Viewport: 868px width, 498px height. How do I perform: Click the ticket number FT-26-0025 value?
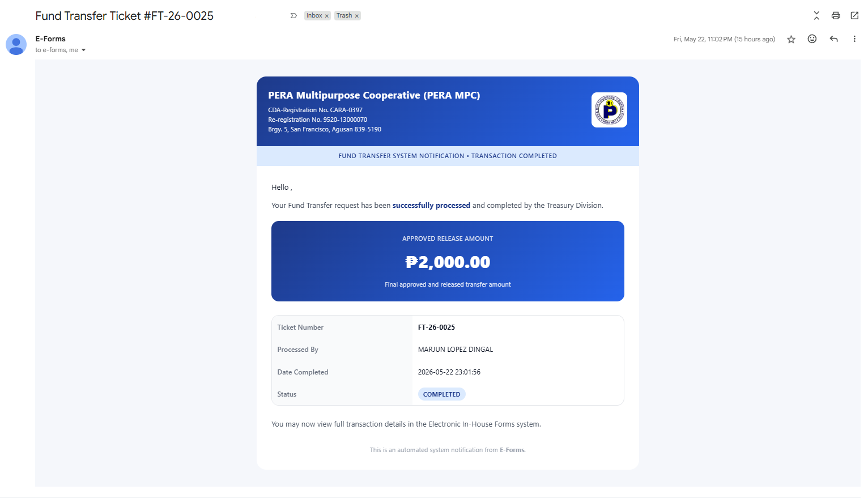tap(436, 327)
